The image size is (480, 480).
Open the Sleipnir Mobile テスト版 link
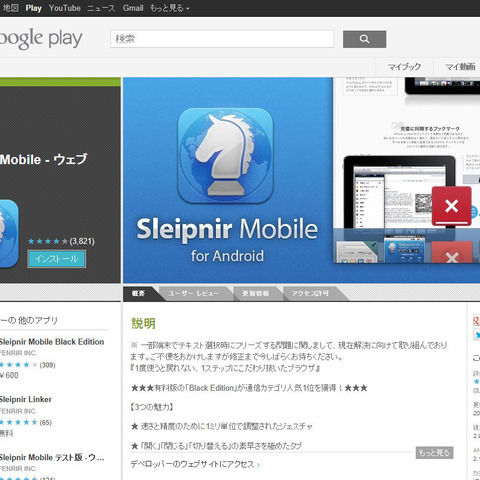point(52,457)
